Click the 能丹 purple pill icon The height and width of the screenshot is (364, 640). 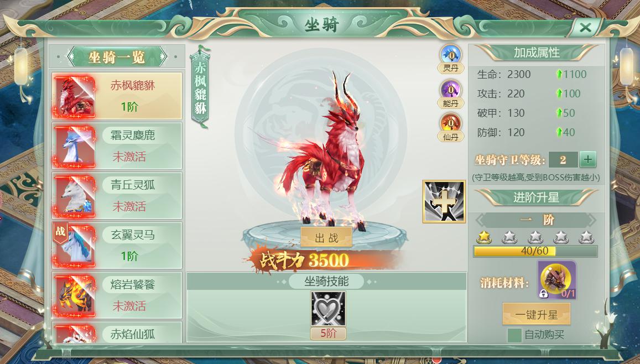click(x=451, y=90)
